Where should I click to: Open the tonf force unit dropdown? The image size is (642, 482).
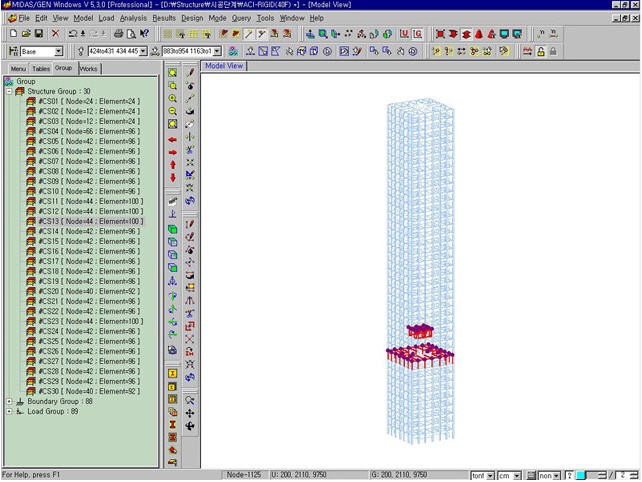tap(490, 475)
